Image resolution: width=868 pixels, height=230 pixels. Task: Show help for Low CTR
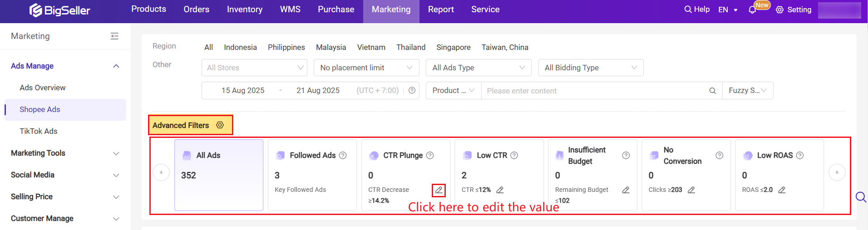click(514, 155)
